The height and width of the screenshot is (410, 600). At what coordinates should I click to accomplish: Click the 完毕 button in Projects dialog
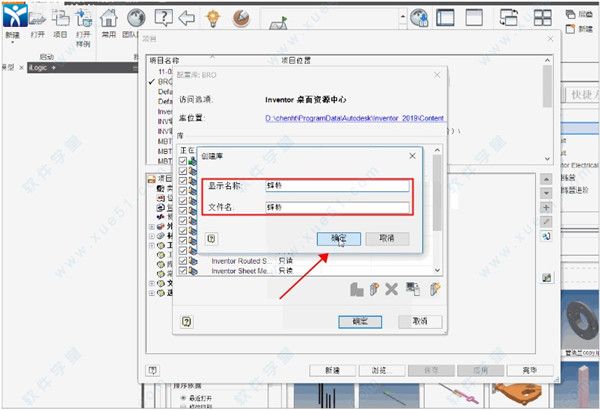point(530,370)
